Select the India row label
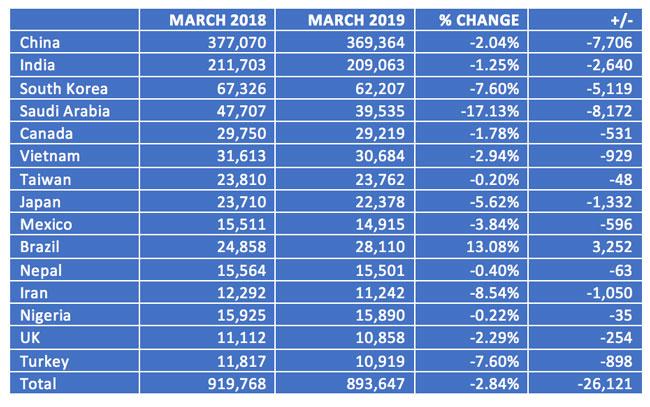Screen dimensions: 650x407 coord(75,65)
